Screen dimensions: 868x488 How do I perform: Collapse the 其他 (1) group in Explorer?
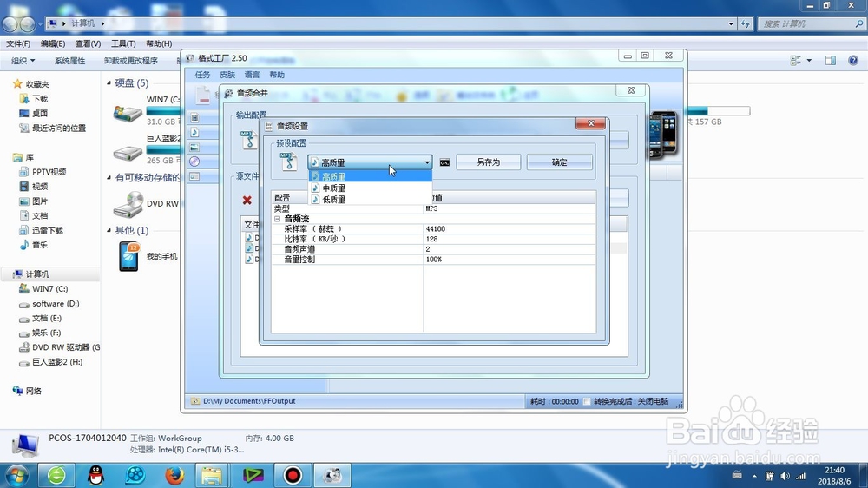[109, 230]
